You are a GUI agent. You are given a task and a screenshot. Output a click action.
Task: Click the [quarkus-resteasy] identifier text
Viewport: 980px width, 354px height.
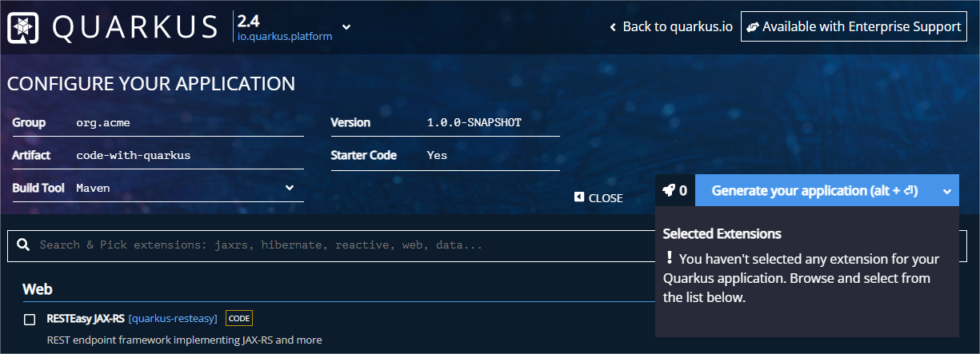pos(173,319)
